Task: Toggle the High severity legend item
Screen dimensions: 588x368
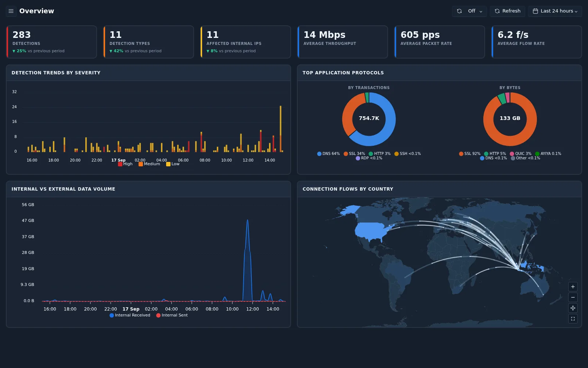Action: click(x=125, y=164)
